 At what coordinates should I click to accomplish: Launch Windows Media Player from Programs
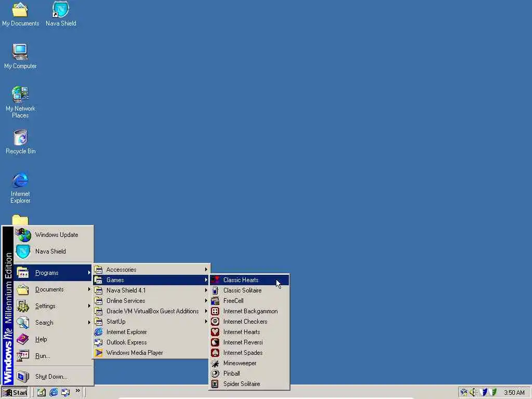(x=151, y=353)
